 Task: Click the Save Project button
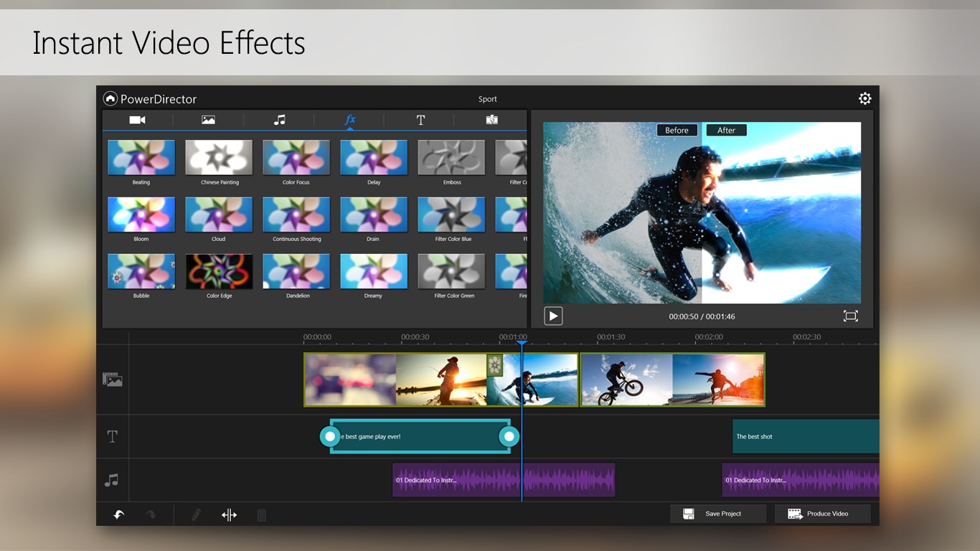(x=717, y=514)
